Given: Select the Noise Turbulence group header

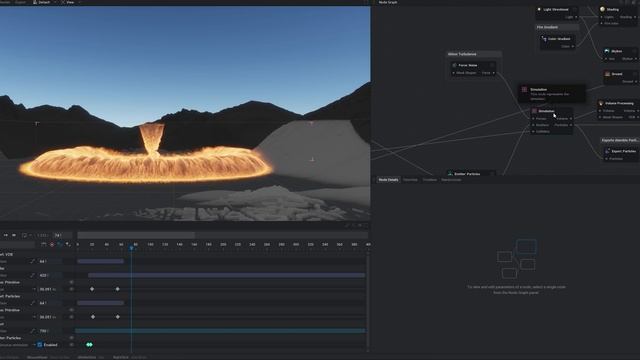Looking at the screenshot, I should [473, 54].
